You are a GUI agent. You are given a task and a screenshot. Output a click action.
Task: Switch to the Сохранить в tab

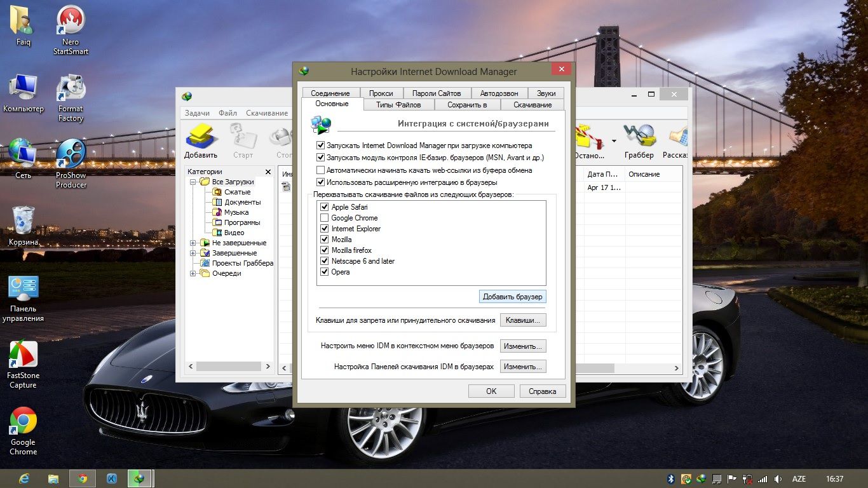[x=467, y=105]
